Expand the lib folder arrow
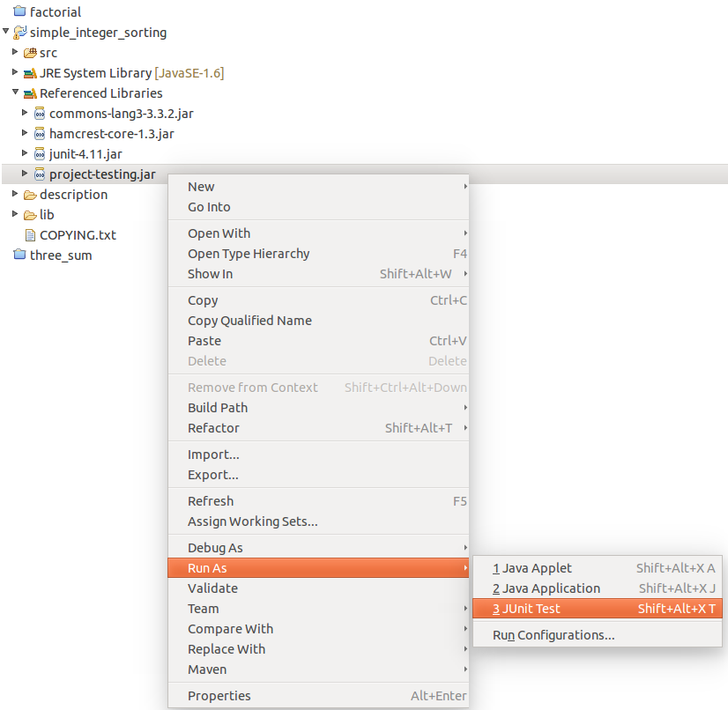 15,214
